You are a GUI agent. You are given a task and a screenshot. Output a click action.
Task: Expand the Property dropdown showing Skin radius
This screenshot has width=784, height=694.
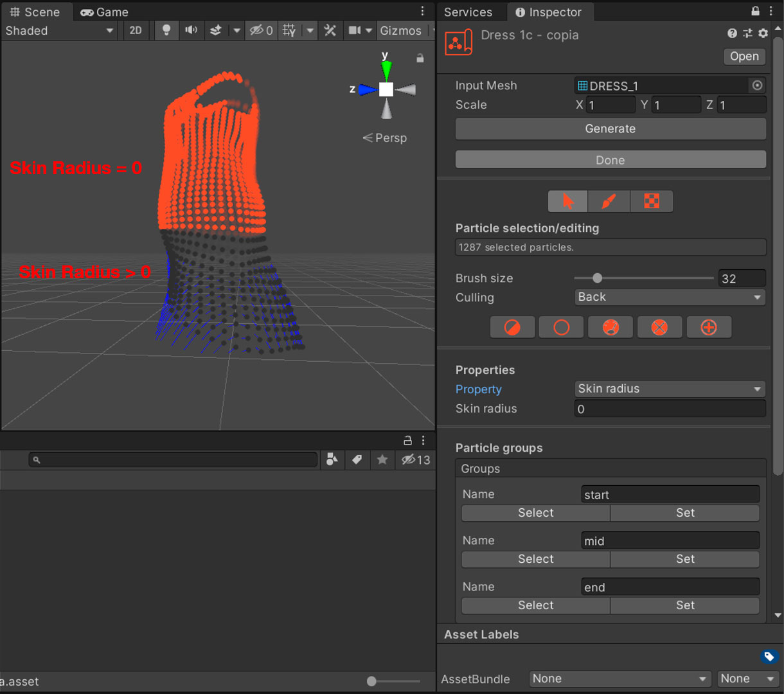point(669,389)
